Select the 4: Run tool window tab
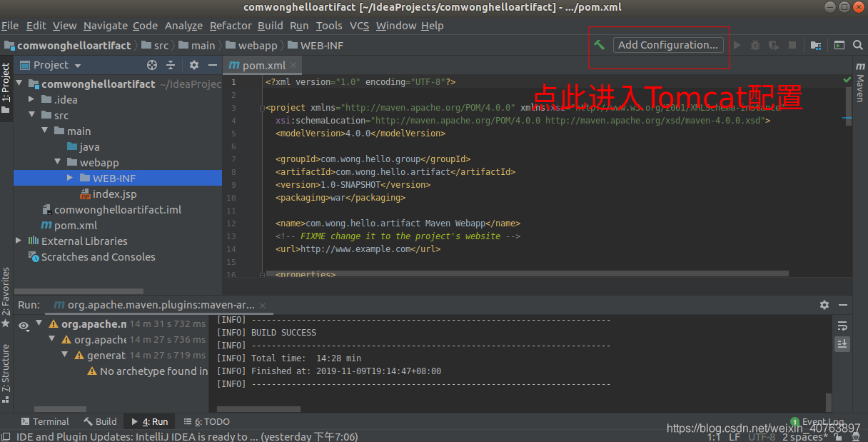This screenshot has height=442, width=868. [x=149, y=422]
